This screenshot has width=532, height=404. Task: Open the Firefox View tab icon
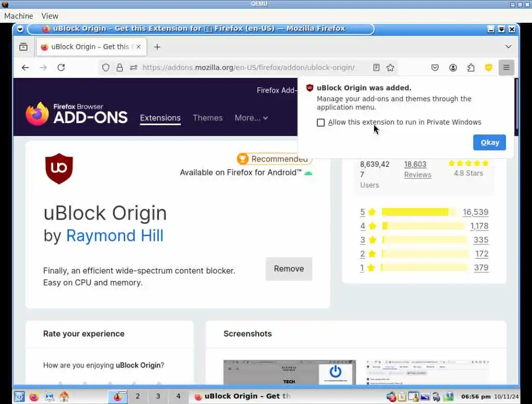tap(23, 47)
